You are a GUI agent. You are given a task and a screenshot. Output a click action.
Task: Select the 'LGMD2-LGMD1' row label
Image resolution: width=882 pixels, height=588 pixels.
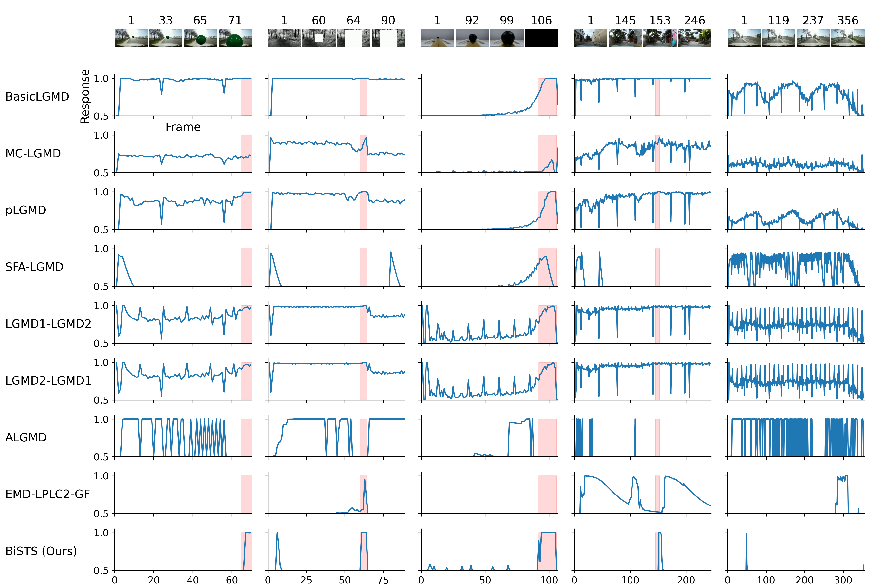[48, 381]
